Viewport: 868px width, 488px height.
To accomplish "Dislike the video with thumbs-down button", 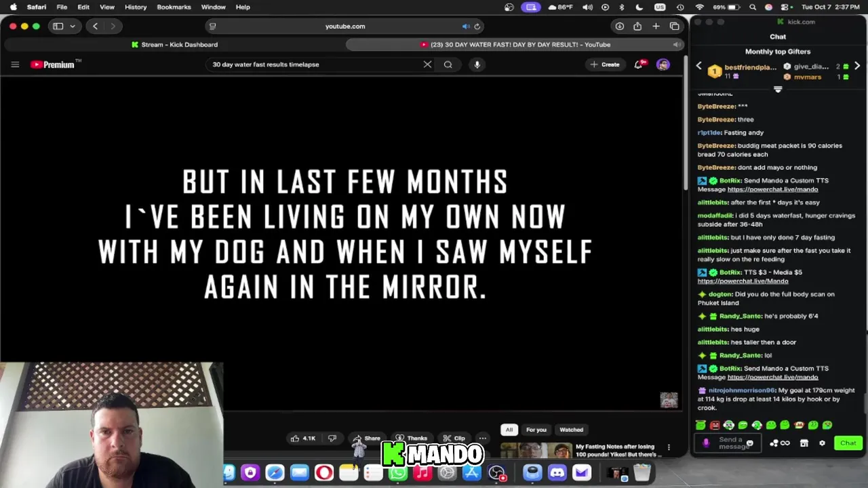I will tap(332, 439).
